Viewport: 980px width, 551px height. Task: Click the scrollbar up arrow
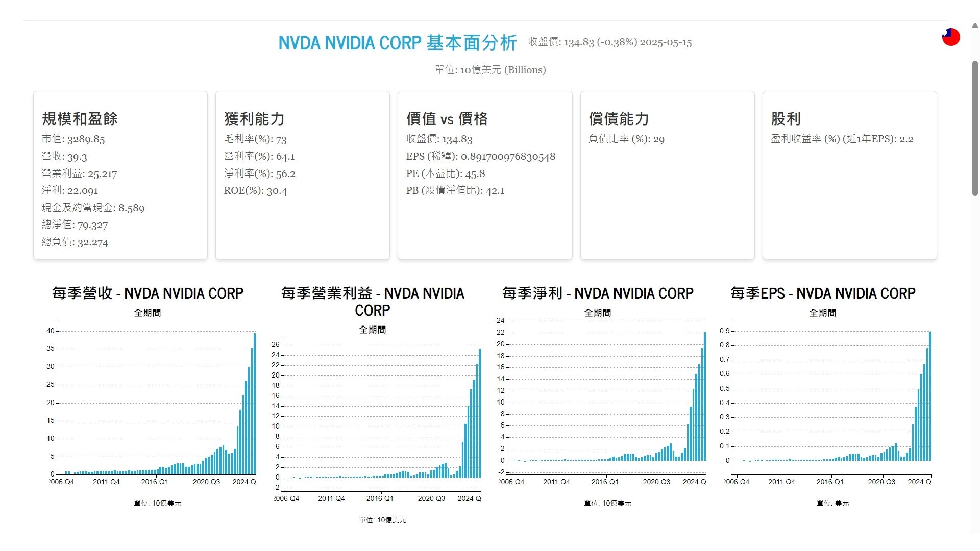click(974, 26)
